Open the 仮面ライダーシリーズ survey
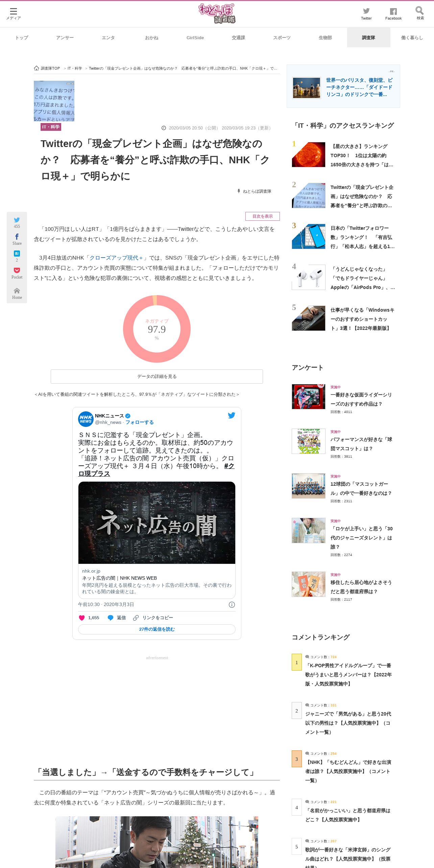The width and height of the screenshot is (434, 868). [x=361, y=399]
